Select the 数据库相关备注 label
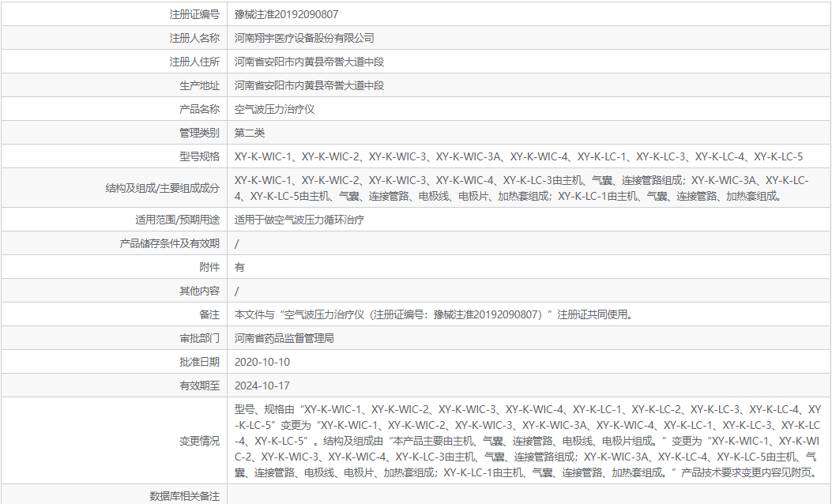The height and width of the screenshot is (504, 832). 184,496
